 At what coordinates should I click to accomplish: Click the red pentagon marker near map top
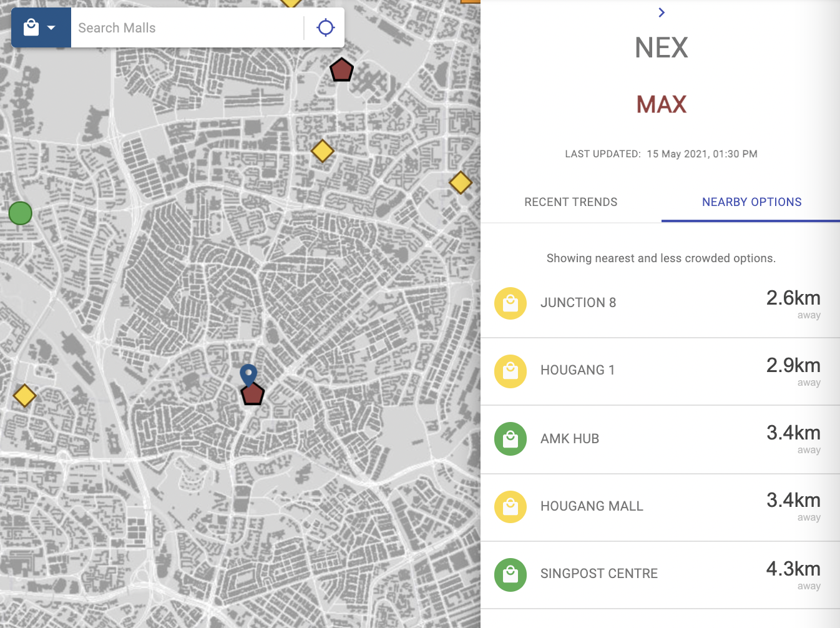pyautogui.click(x=341, y=70)
